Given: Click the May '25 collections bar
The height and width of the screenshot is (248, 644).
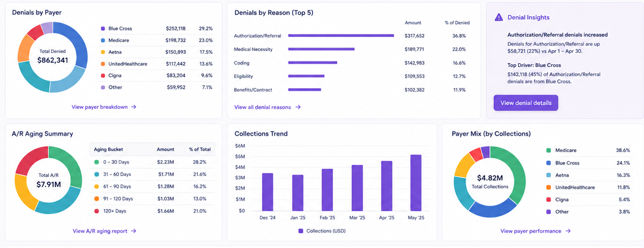Looking at the screenshot, I should (416, 183).
